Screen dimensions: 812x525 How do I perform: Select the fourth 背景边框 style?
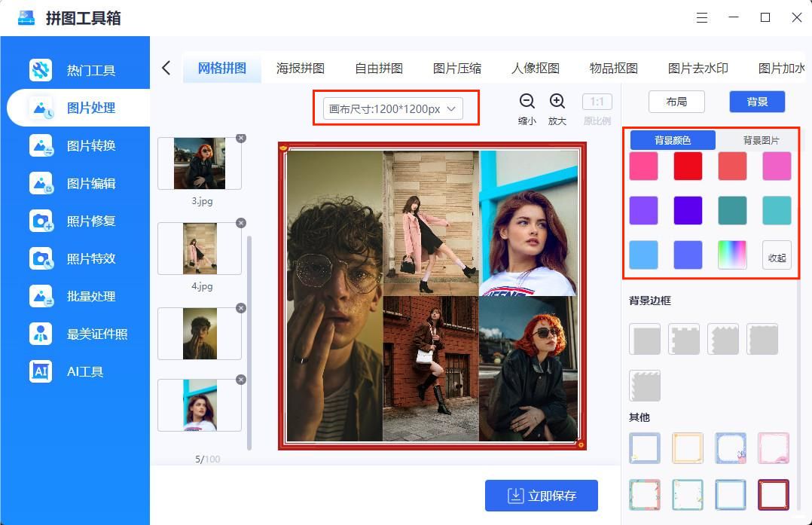point(762,339)
